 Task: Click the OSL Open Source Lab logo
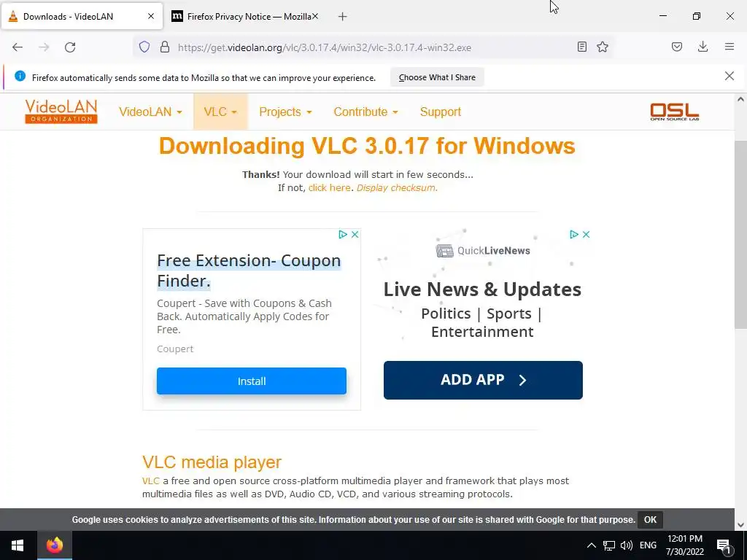click(x=675, y=112)
